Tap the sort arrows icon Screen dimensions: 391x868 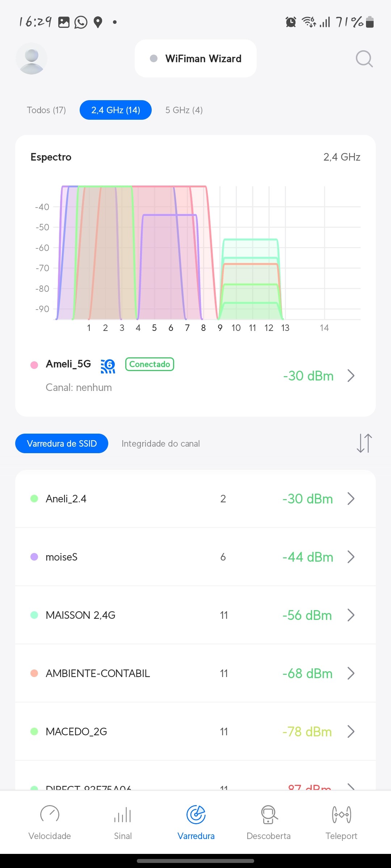pyautogui.click(x=364, y=443)
